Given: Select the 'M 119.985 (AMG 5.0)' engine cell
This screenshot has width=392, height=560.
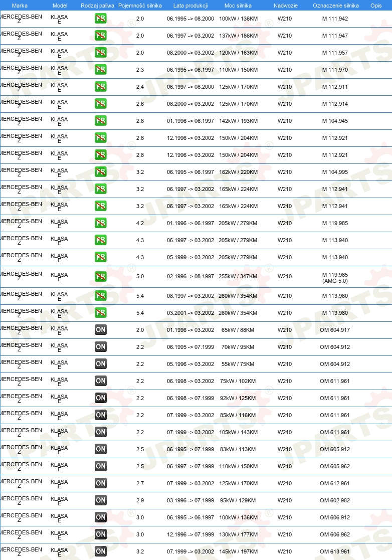Looking at the screenshot, I should pos(335,278).
